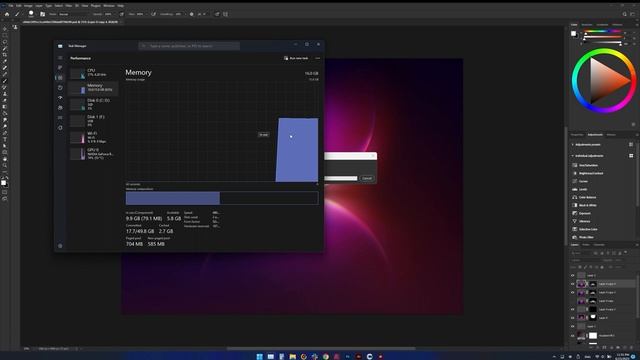Open Users page in Task Manager sidebar

click(x=60, y=107)
